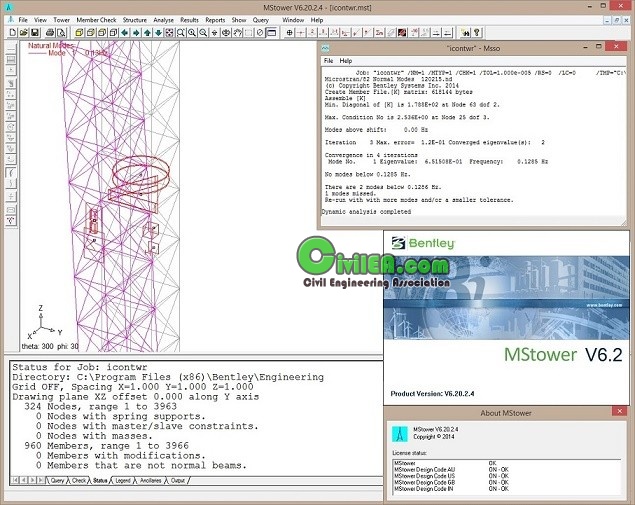Click the help question mark icon
This screenshot has width=635, height=505.
477,33
